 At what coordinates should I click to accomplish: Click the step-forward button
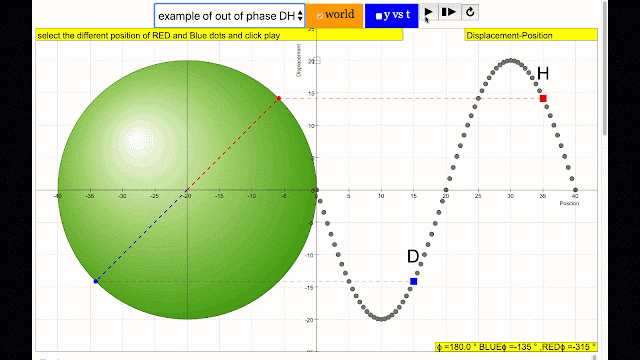click(x=449, y=12)
